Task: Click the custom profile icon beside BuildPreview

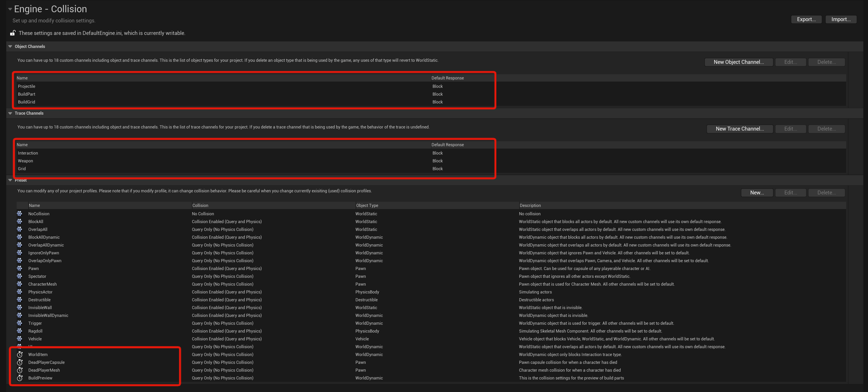Action: [x=20, y=378]
